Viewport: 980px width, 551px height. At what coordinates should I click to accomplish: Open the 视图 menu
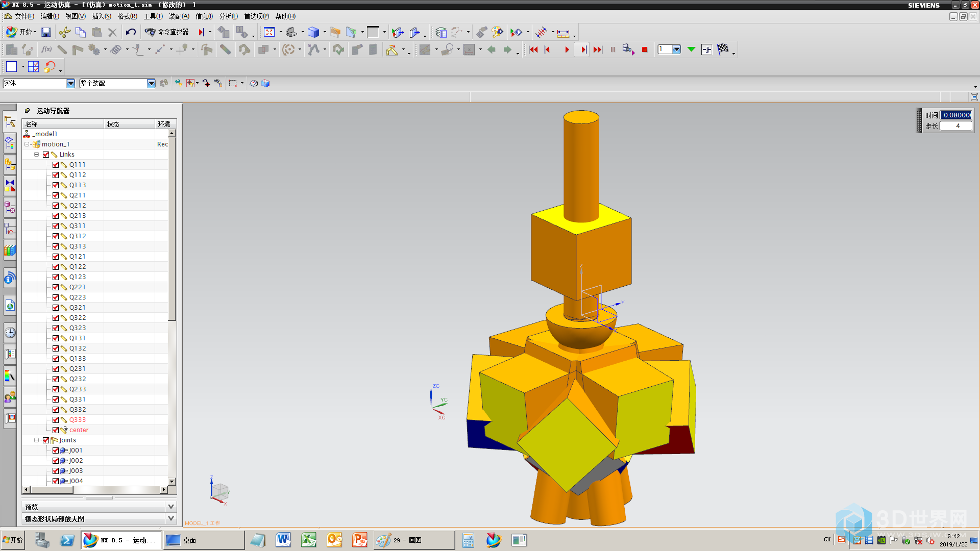75,16
